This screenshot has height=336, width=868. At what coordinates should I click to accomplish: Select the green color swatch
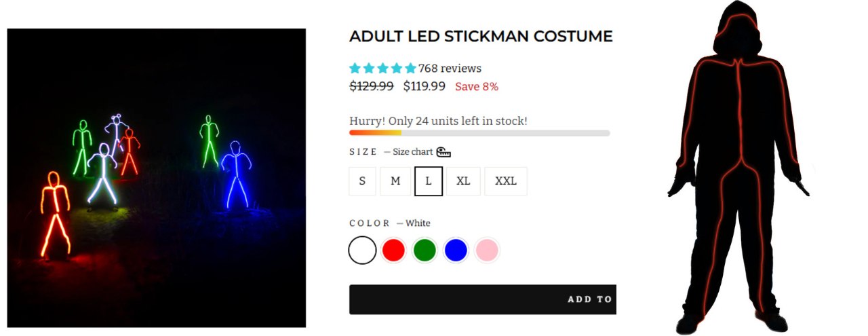pos(425,250)
